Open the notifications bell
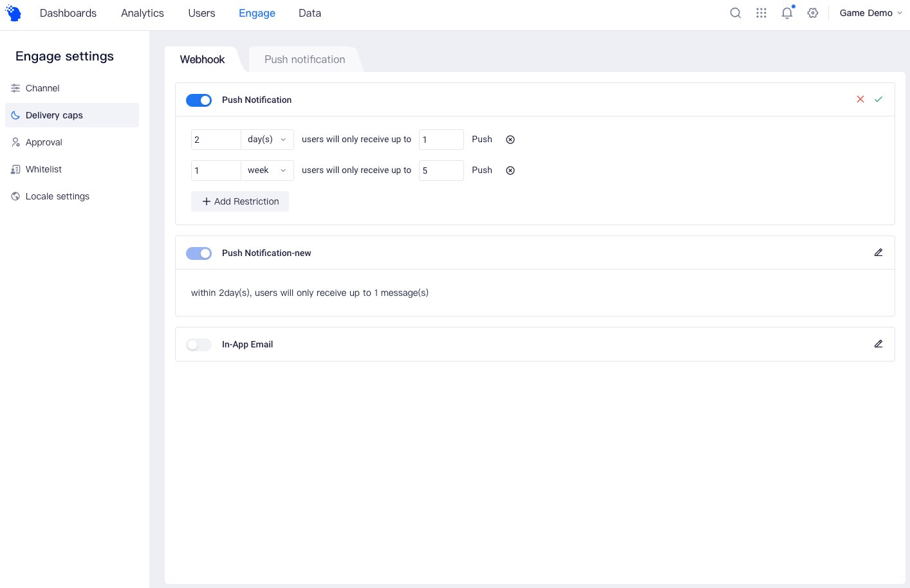This screenshot has height=588, width=910. [x=787, y=13]
